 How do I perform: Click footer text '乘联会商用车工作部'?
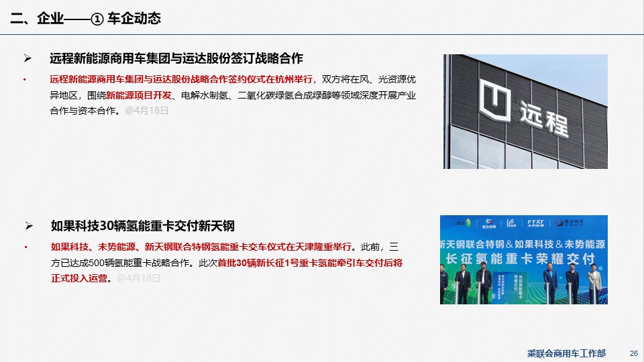(x=566, y=353)
